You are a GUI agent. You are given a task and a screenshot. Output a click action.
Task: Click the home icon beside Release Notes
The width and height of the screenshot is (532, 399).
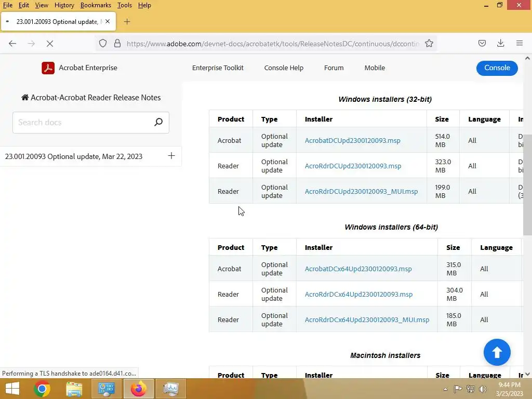click(25, 98)
